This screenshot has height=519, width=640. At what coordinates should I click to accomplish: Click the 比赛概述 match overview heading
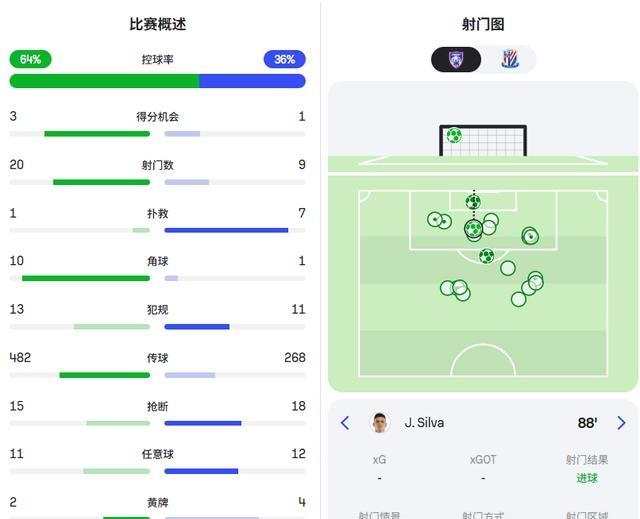click(157, 24)
